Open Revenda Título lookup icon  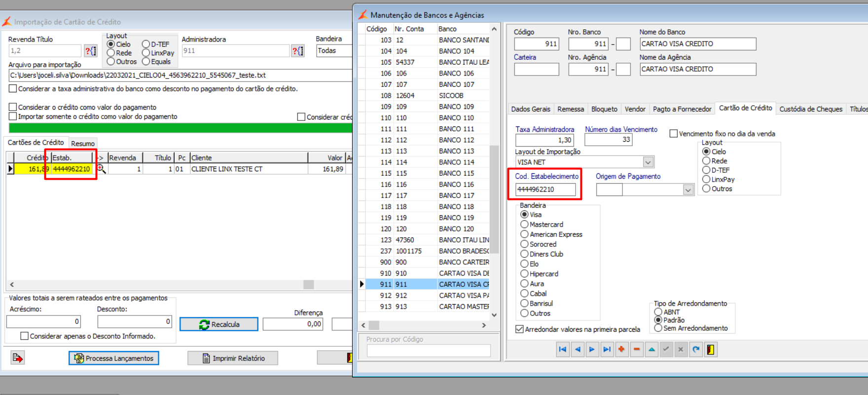click(x=91, y=51)
